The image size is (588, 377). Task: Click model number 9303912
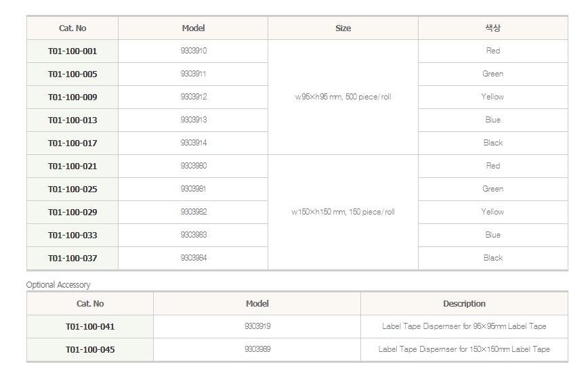[x=194, y=97]
